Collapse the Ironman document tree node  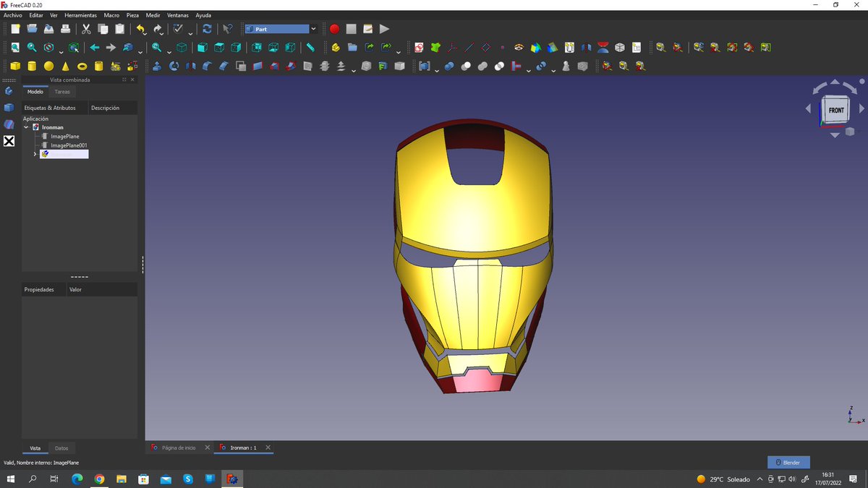click(27, 127)
